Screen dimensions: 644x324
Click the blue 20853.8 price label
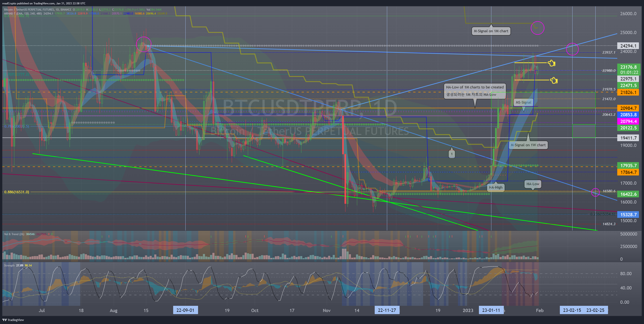[628, 115]
